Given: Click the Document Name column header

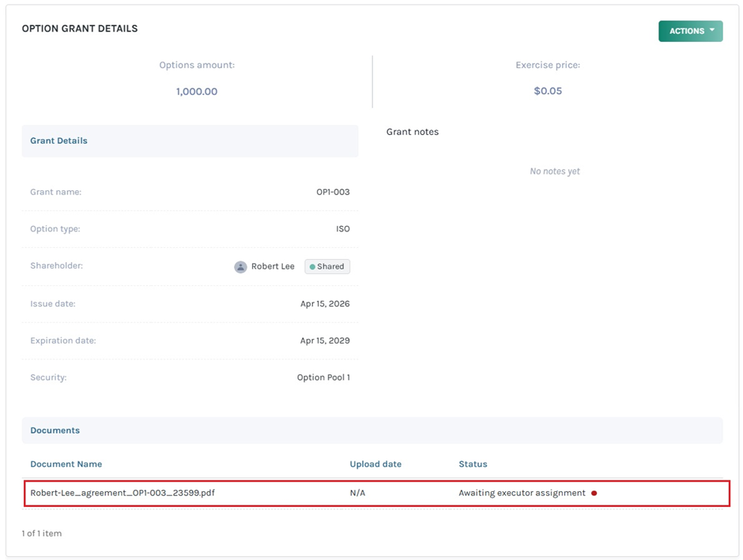Looking at the screenshot, I should [x=66, y=464].
